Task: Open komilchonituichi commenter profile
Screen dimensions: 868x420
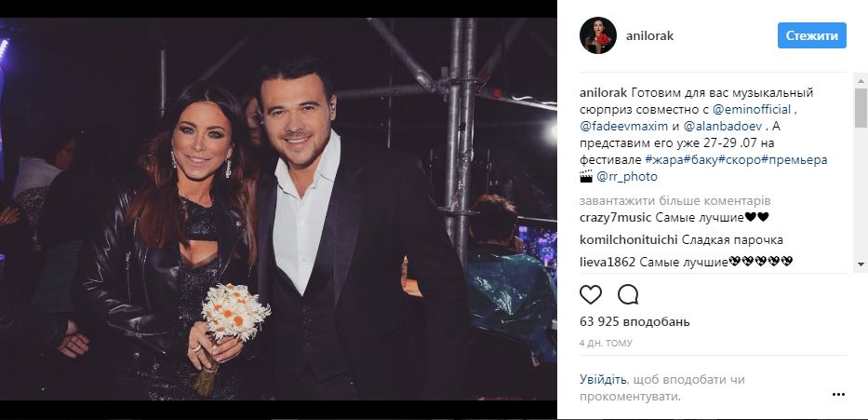Action: pos(628,240)
